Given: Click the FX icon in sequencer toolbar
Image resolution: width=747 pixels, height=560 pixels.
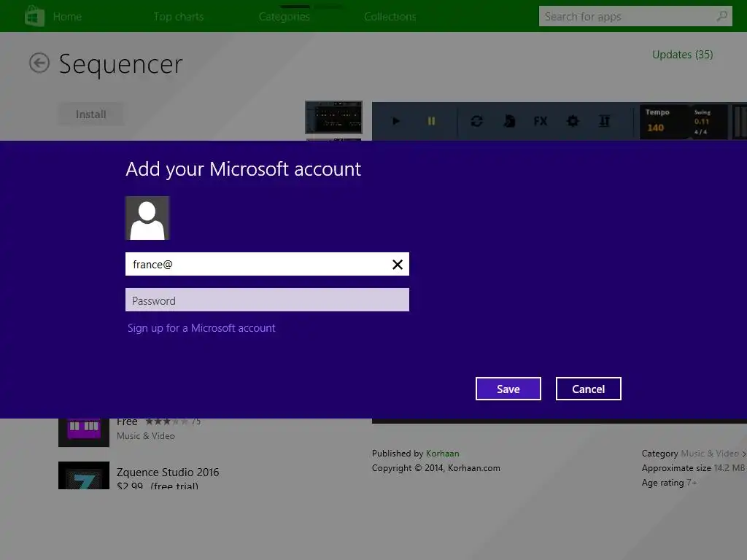Looking at the screenshot, I should tap(541, 121).
